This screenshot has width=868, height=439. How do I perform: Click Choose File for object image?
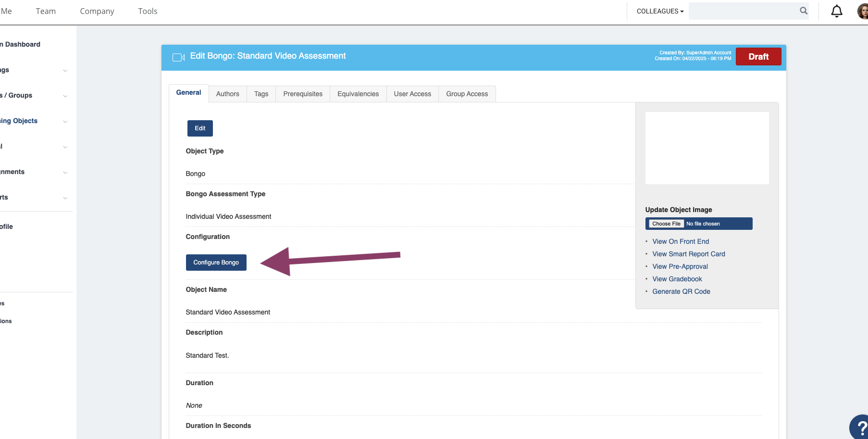pos(666,224)
